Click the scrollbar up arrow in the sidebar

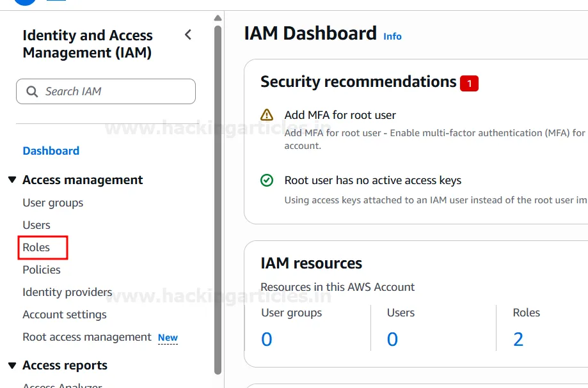pyautogui.click(x=218, y=18)
